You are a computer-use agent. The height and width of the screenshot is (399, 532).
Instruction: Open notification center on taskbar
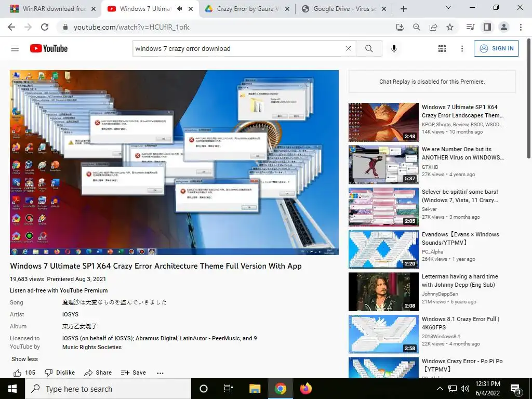coord(516,389)
